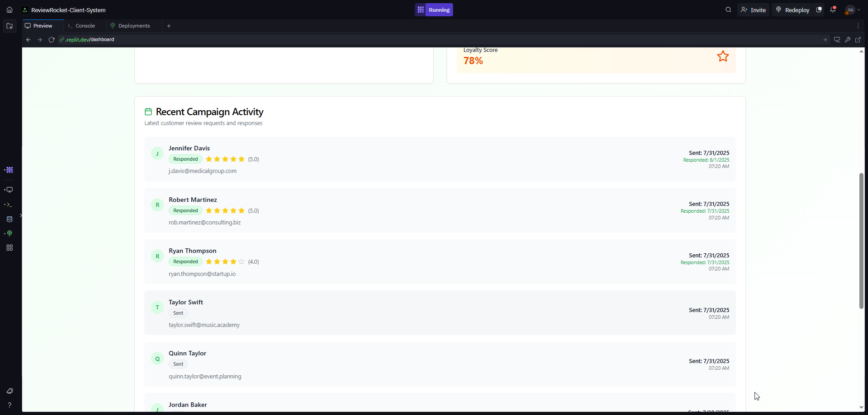This screenshot has width=868, height=415.
Task: Click the Loyalty Score star icon
Action: [x=723, y=56]
